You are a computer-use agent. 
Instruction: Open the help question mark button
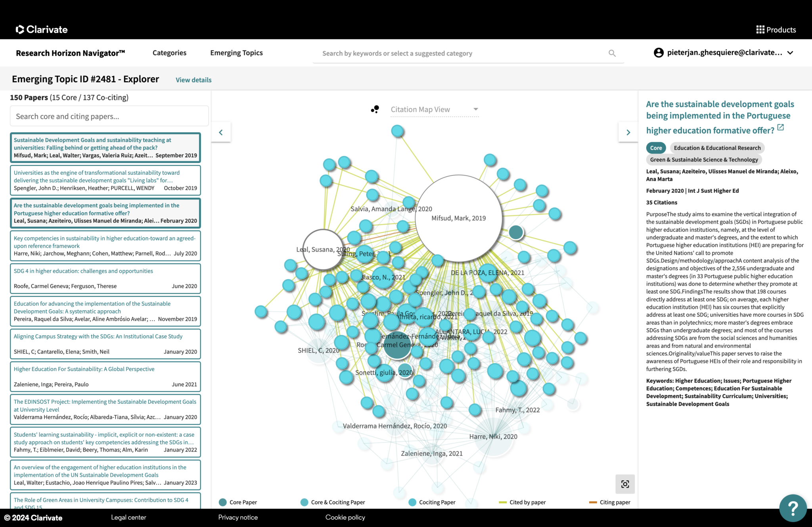(793, 508)
